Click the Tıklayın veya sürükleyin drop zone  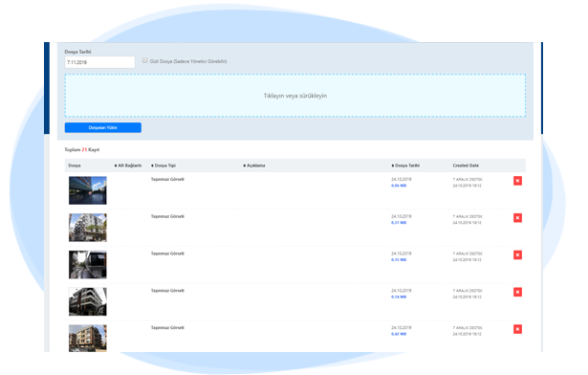[x=295, y=96]
